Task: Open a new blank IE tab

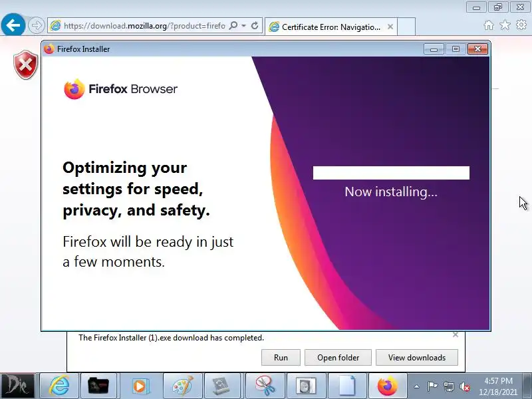Action: click(x=406, y=27)
